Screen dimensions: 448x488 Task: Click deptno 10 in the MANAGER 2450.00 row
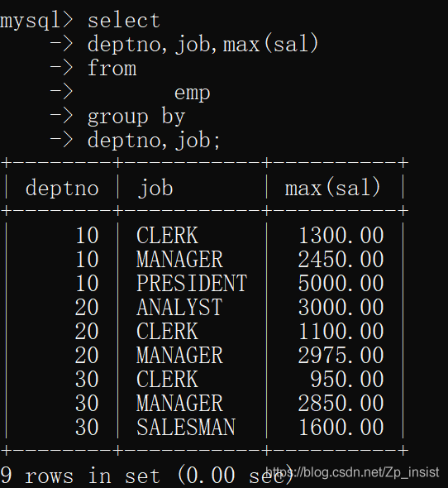(87, 259)
